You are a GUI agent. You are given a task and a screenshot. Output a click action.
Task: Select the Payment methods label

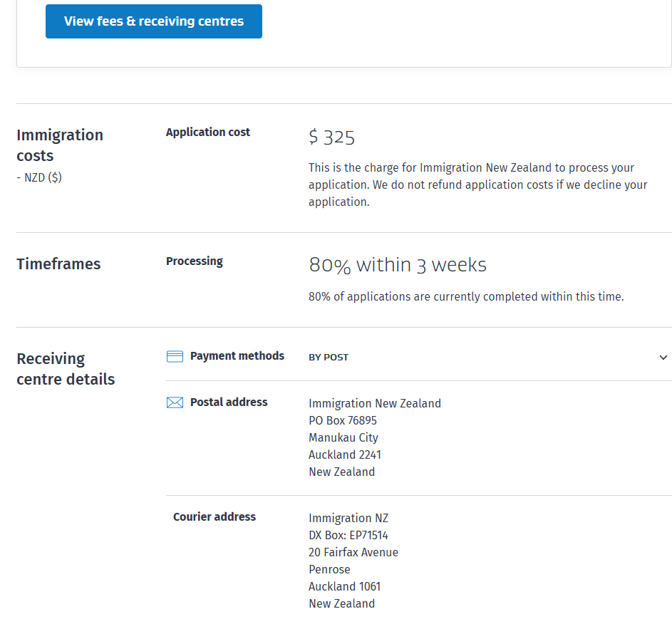(237, 356)
